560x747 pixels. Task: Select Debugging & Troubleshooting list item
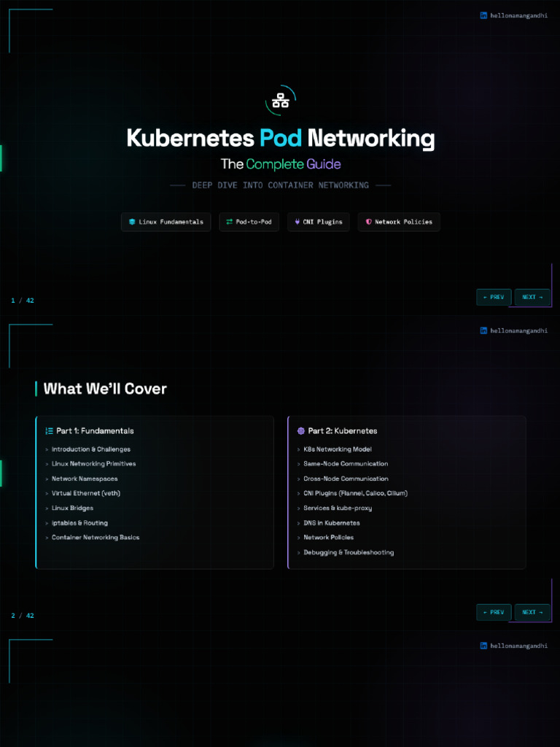click(349, 553)
